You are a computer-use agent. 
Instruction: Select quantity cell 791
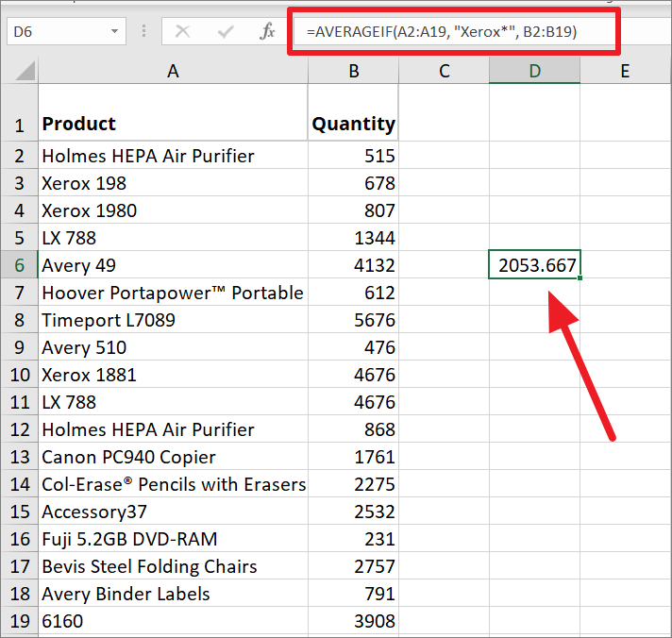pos(353,594)
